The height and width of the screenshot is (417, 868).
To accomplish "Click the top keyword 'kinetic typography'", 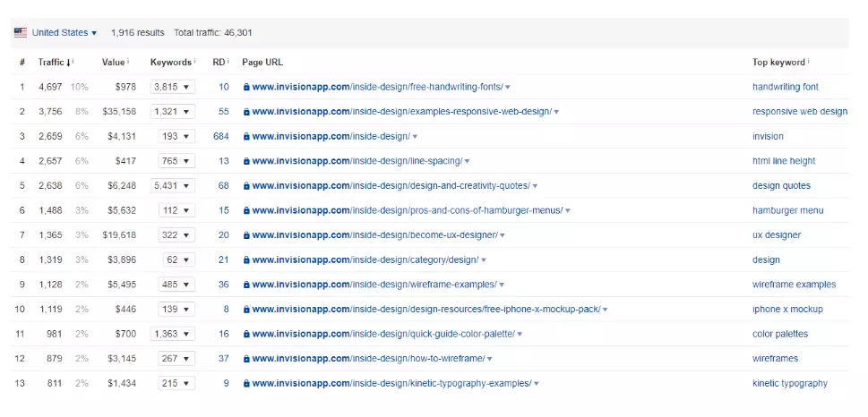I will coord(790,383).
